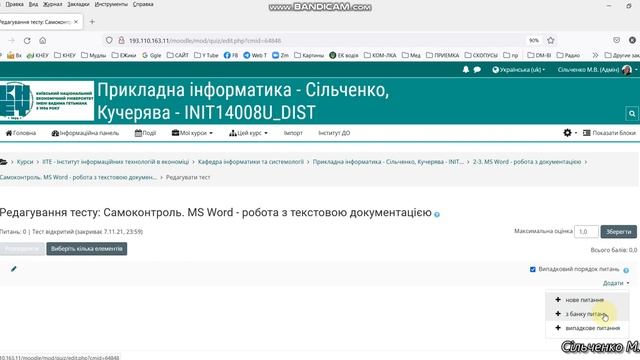The width and height of the screenshot is (640, 360).
Task: Open 2-3. MS Word breadcrumb link
Action: pyautogui.click(x=527, y=162)
